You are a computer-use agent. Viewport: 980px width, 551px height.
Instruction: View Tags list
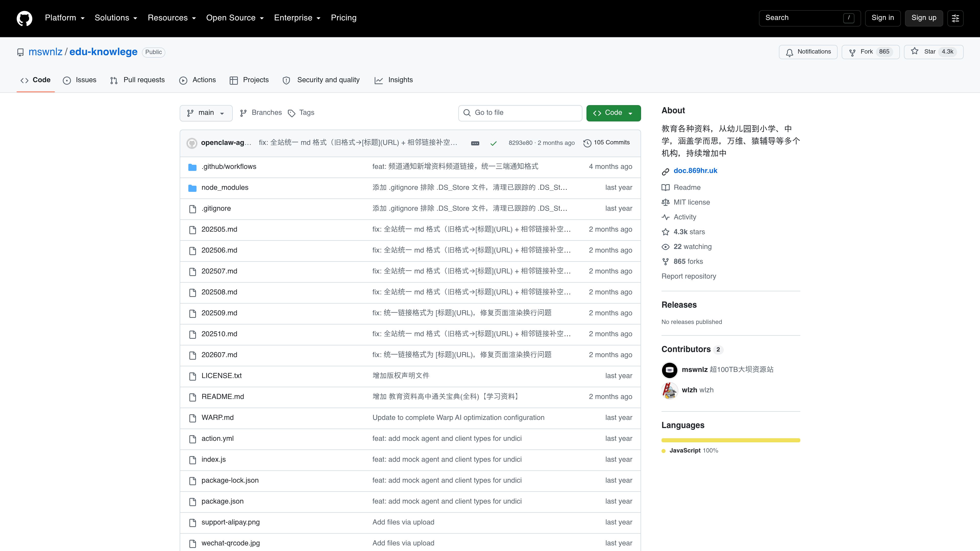coord(301,113)
